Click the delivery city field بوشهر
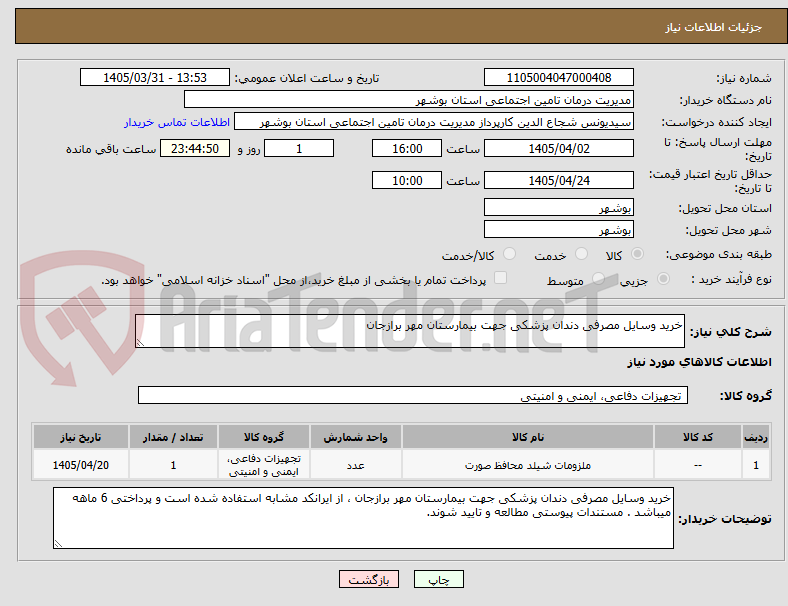 tap(559, 229)
